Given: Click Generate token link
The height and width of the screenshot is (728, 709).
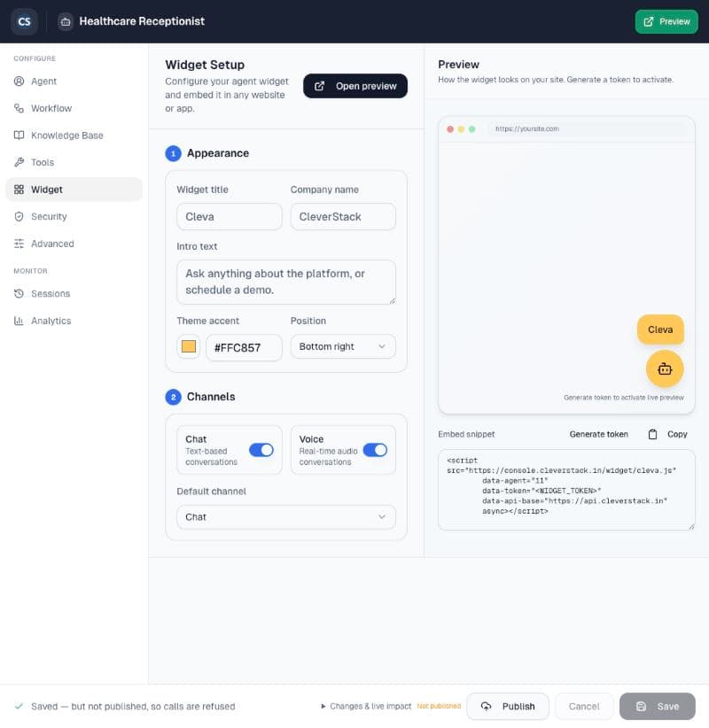Looking at the screenshot, I should (x=598, y=434).
